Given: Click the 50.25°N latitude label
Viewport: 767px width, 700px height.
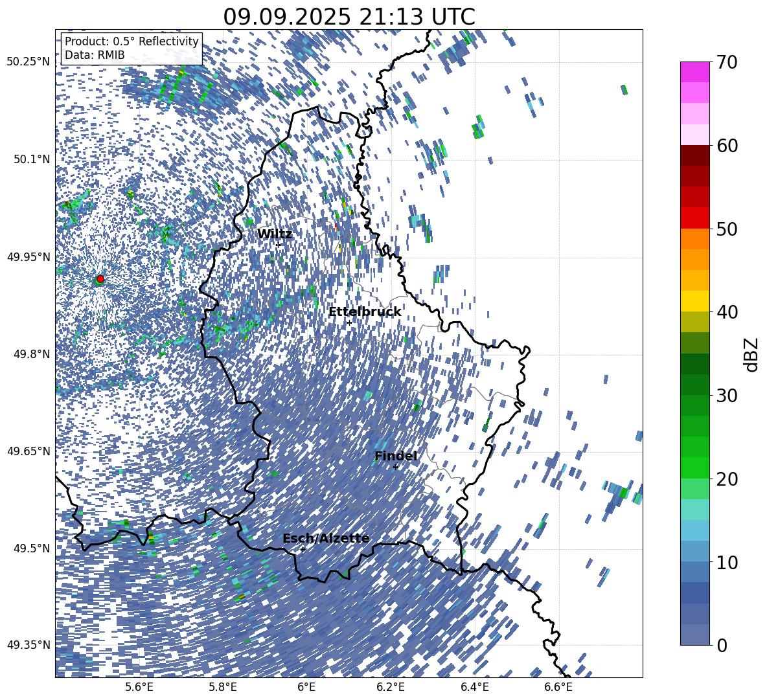Looking at the screenshot, I should (x=29, y=62).
